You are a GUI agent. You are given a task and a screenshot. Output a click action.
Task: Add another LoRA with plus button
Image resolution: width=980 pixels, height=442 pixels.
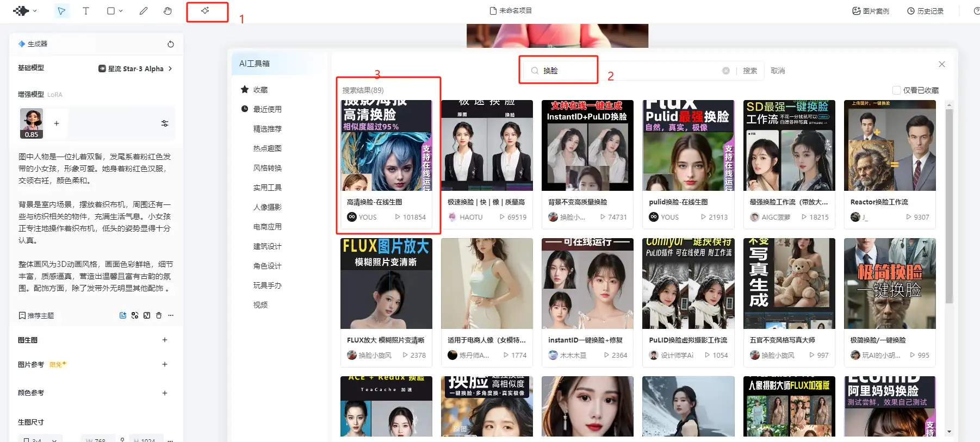click(x=57, y=123)
